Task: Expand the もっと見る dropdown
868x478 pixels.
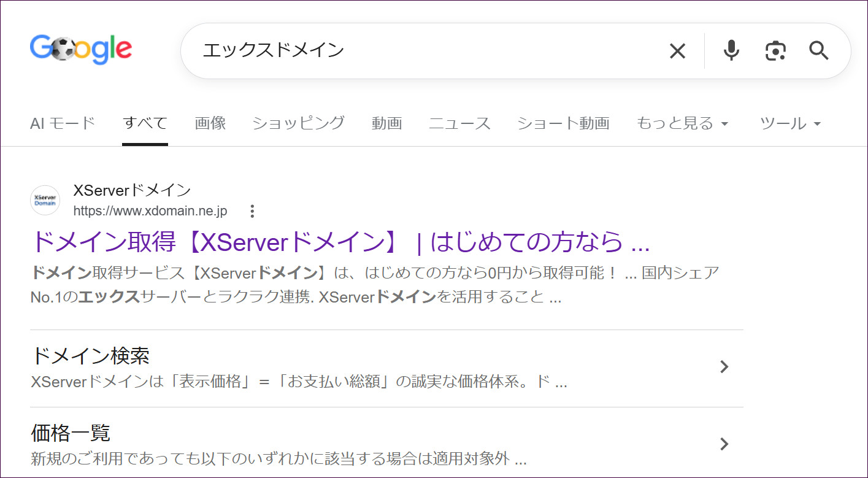Action: [x=682, y=123]
